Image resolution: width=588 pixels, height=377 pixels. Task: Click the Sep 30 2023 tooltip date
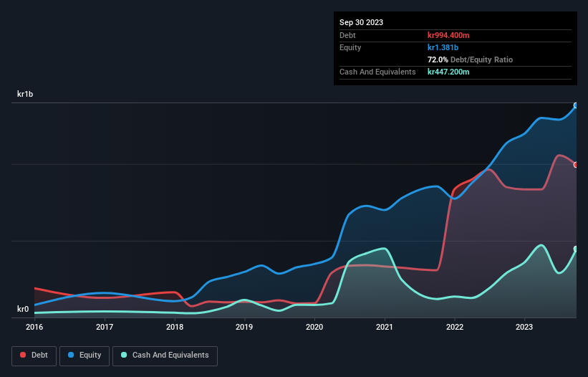[361, 22]
